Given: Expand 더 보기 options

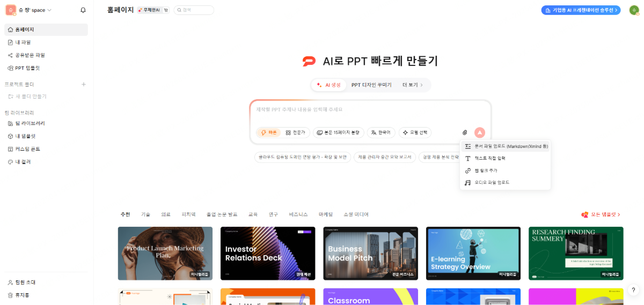Looking at the screenshot, I should 413,85.
